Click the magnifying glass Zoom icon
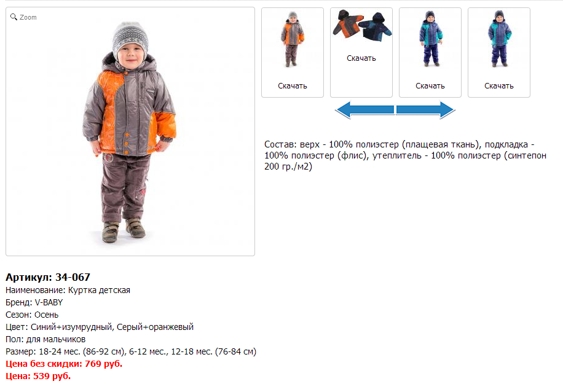The image size is (563, 392). [x=14, y=17]
